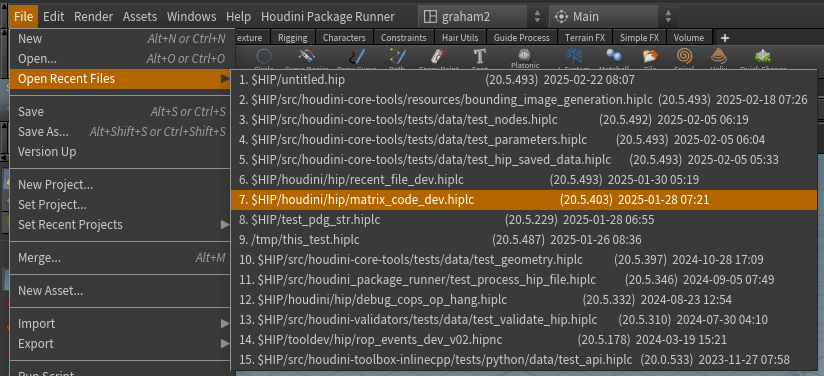Open the Render menu
Image resolution: width=824 pixels, height=376 pixels.
tap(94, 17)
